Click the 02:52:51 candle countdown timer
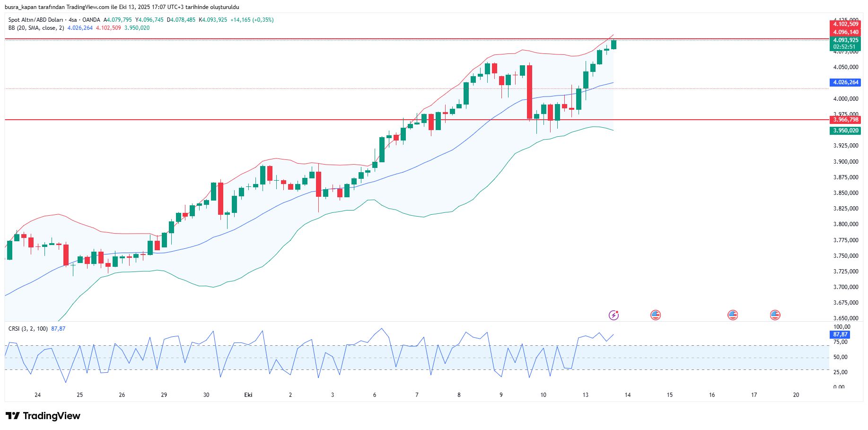The width and height of the screenshot is (868, 430). (844, 47)
